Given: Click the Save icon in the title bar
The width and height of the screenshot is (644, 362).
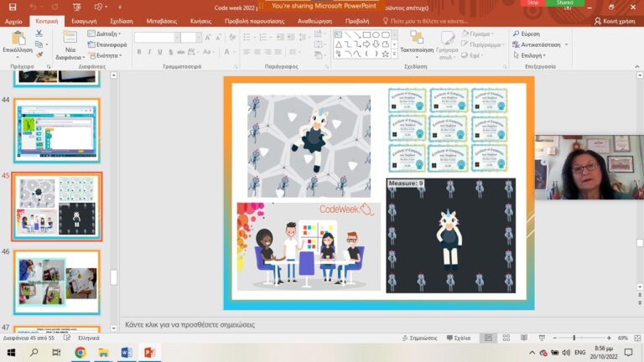Looking at the screenshot, I should 13,7.
